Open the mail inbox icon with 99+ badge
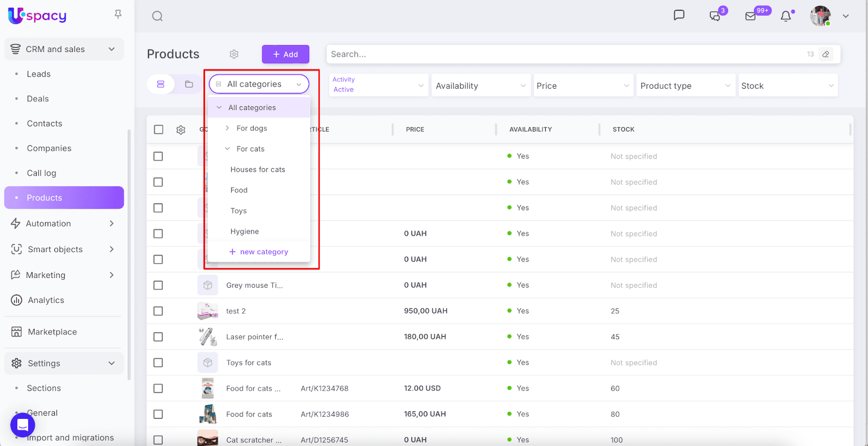 [x=751, y=16]
